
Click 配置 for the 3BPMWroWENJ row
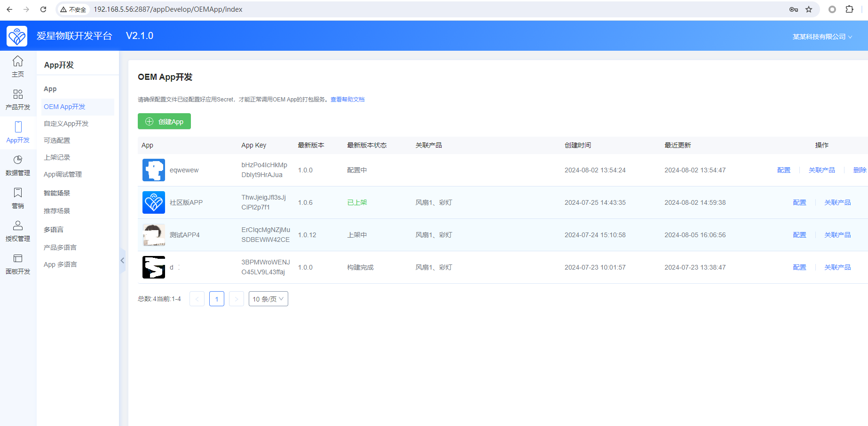(799, 267)
